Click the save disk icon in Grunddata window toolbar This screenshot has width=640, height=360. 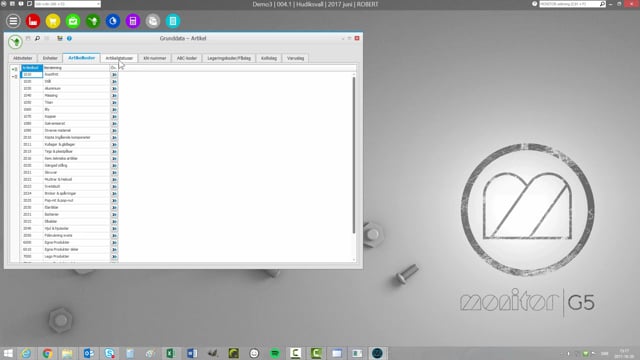[x=28, y=38]
